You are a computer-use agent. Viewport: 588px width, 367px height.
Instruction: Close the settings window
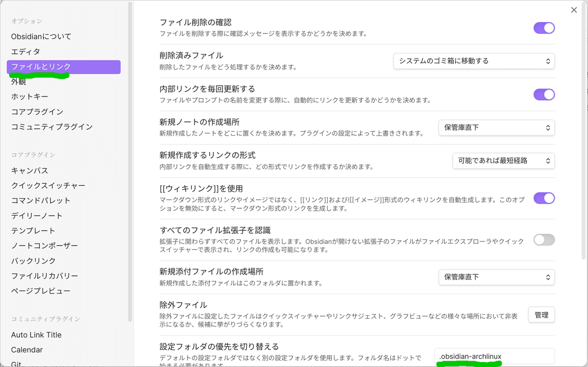coord(574,10)
